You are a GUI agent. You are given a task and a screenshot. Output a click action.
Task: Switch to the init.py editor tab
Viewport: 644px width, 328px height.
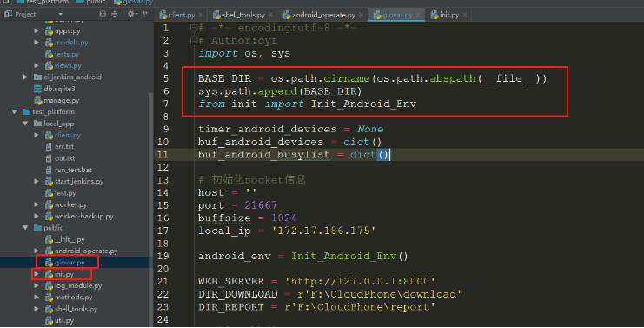(445, 15)
